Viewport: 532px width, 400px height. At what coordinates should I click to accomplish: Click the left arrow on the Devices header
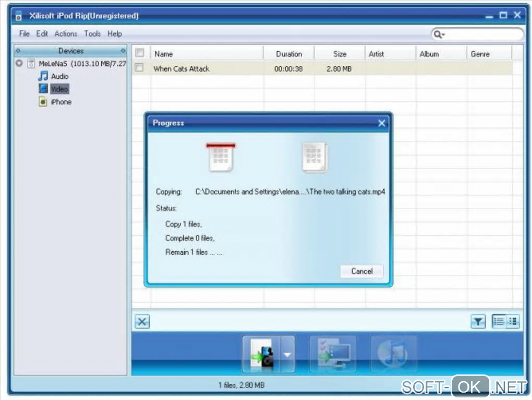tap(18, 51)
